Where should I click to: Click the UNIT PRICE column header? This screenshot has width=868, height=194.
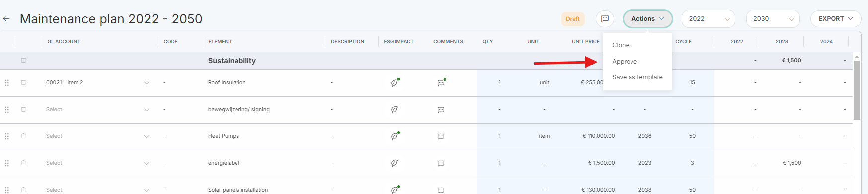tap(586, 42)
